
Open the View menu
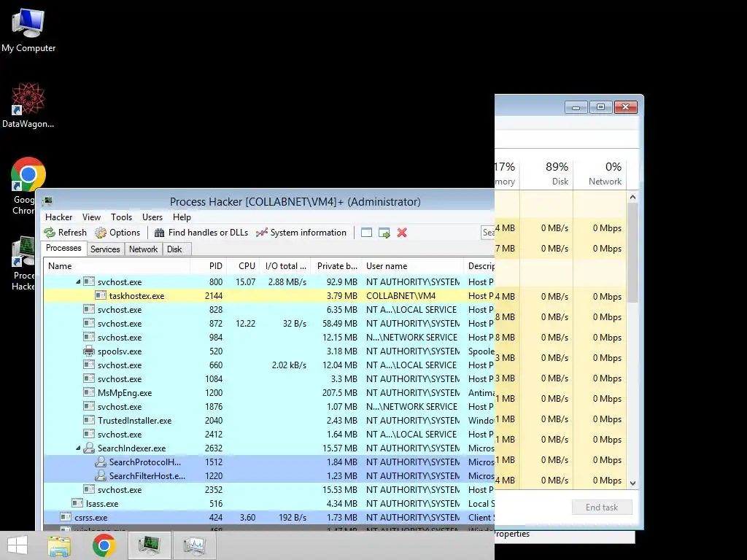click(91, 217)
